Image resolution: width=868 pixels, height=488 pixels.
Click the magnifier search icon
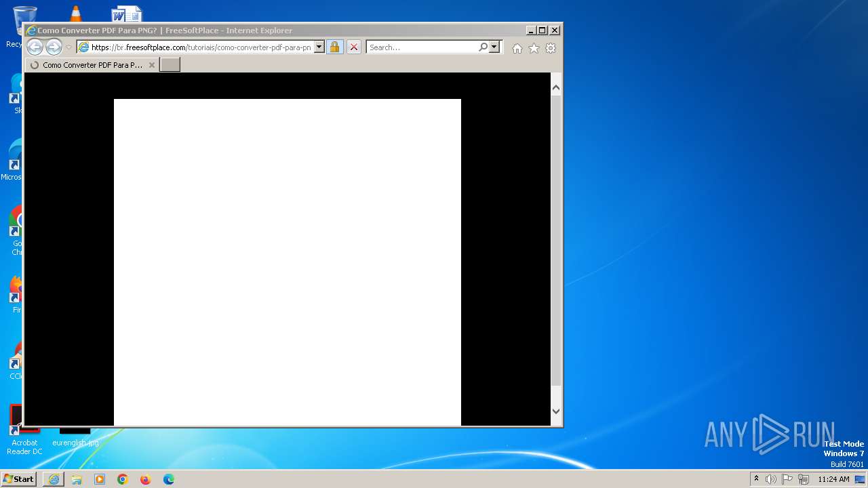(483, 47)
